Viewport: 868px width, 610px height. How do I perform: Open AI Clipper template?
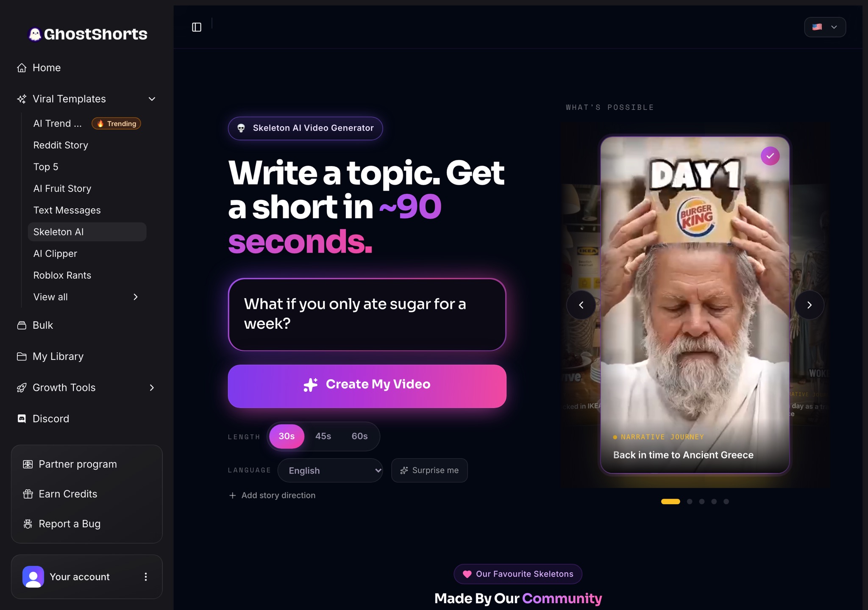click(x=55, y=254)
